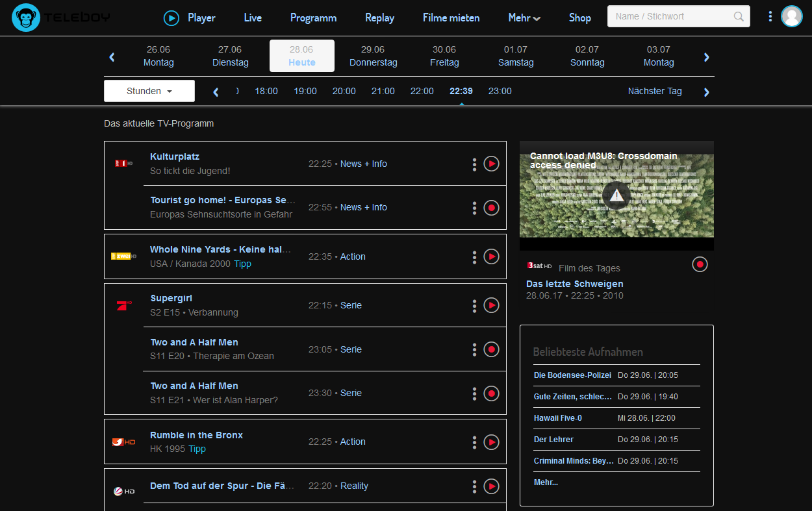
Task: Open more options for S11 E20 Therapie am Ozean
Action: tap(475, 349)
